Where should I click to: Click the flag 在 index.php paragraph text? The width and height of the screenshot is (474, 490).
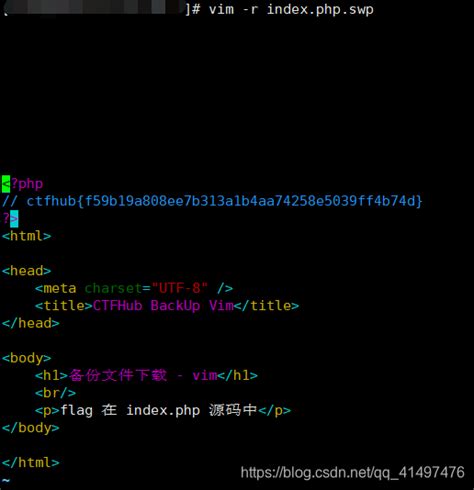coord(159,410)
